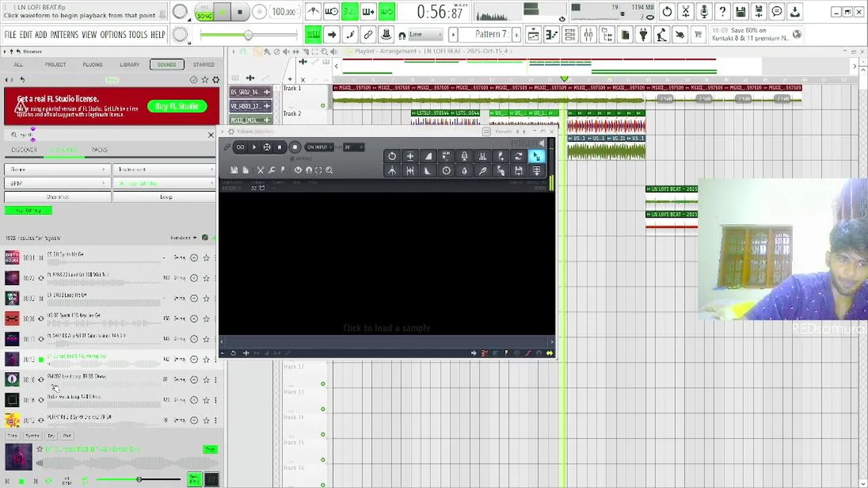The width and height of the screenshot is (868, 488).
Task: Click the tempo field showing 100.000
Action: click(x=284, y=12)
